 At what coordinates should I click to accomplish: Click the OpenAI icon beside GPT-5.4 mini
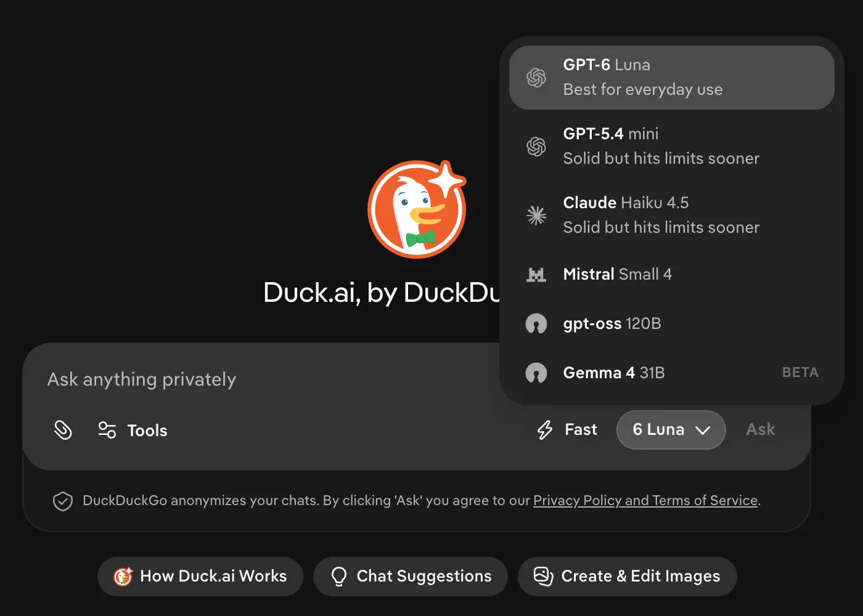tap(536, 147)
